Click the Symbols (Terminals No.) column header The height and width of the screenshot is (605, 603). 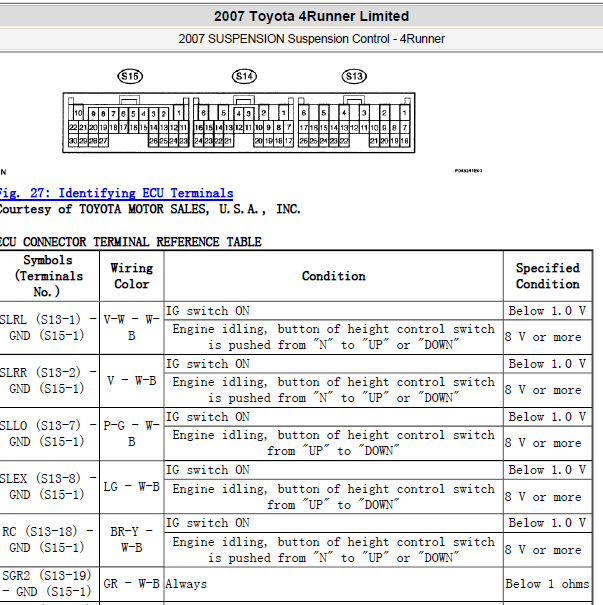[49, 276]
